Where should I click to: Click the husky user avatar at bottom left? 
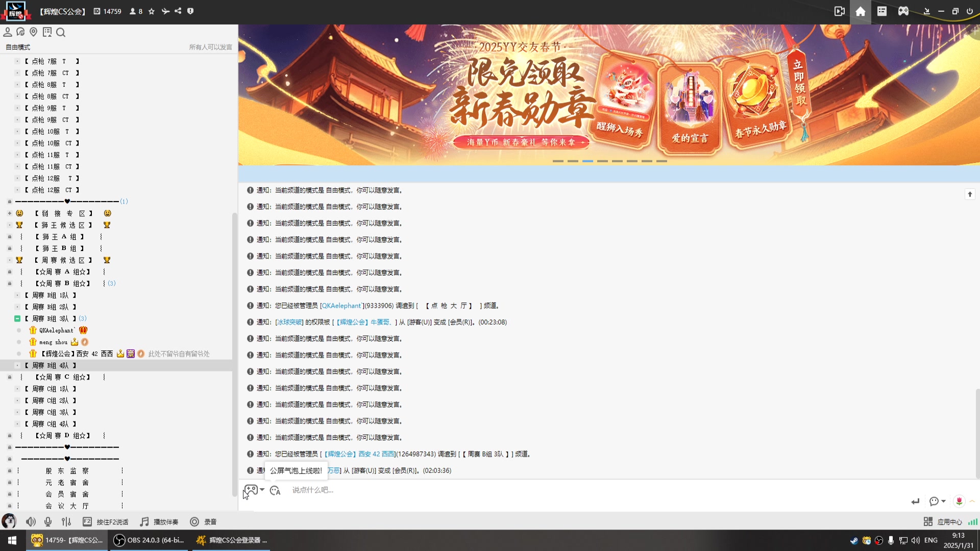click(9, 521)
